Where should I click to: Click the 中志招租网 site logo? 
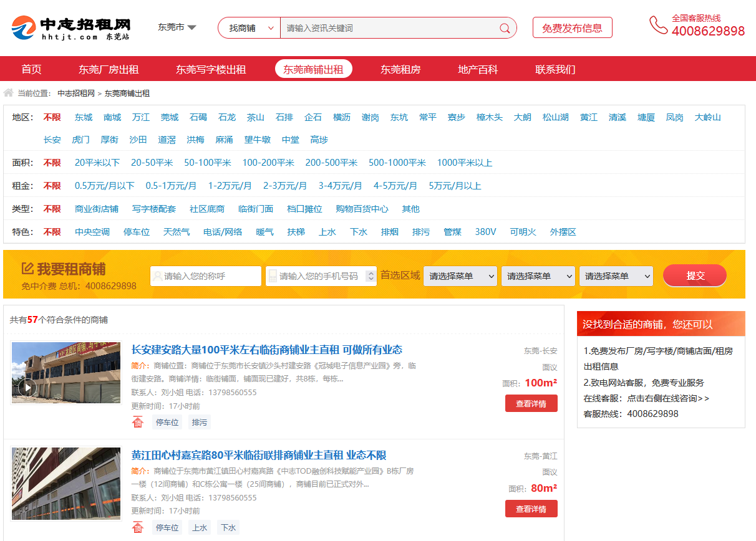(70, 28)
